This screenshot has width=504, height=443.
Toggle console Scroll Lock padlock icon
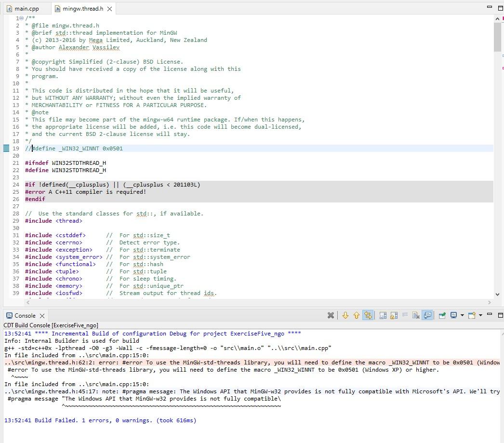394,315
